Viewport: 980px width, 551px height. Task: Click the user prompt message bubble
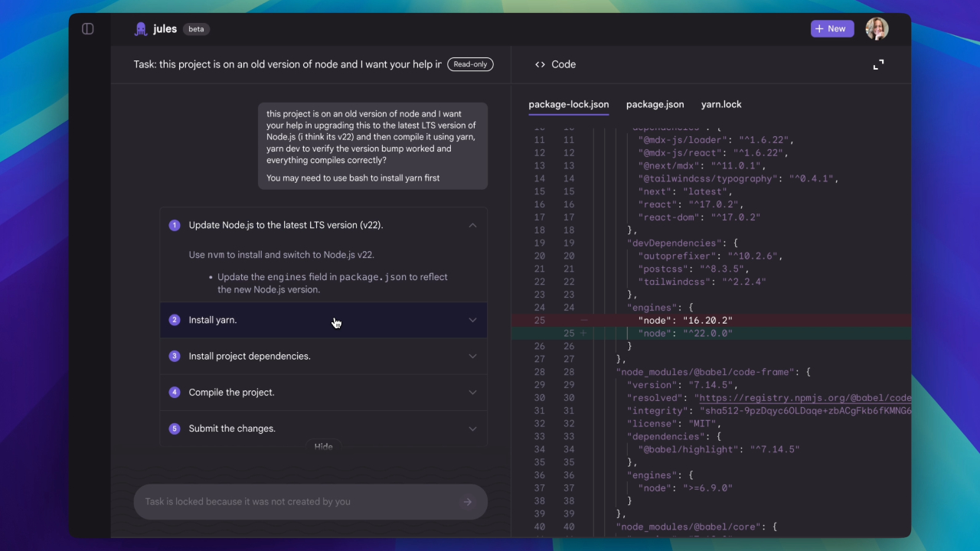coord(373,146)
